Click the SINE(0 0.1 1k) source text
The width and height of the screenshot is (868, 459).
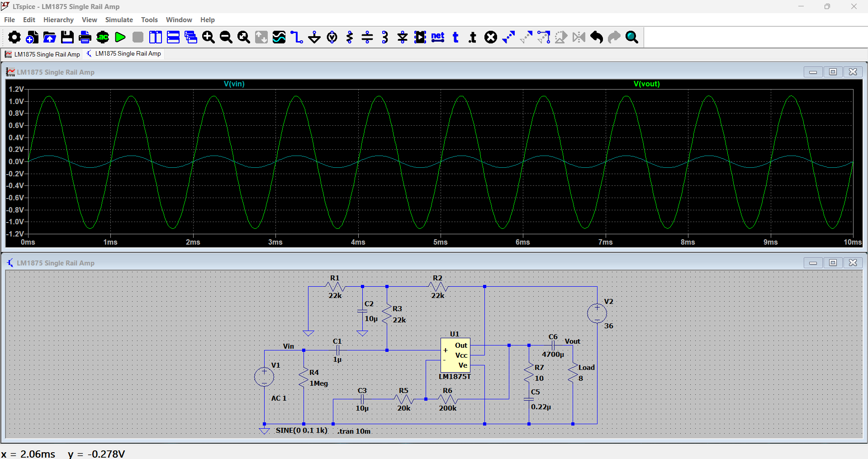click(302, 431)
